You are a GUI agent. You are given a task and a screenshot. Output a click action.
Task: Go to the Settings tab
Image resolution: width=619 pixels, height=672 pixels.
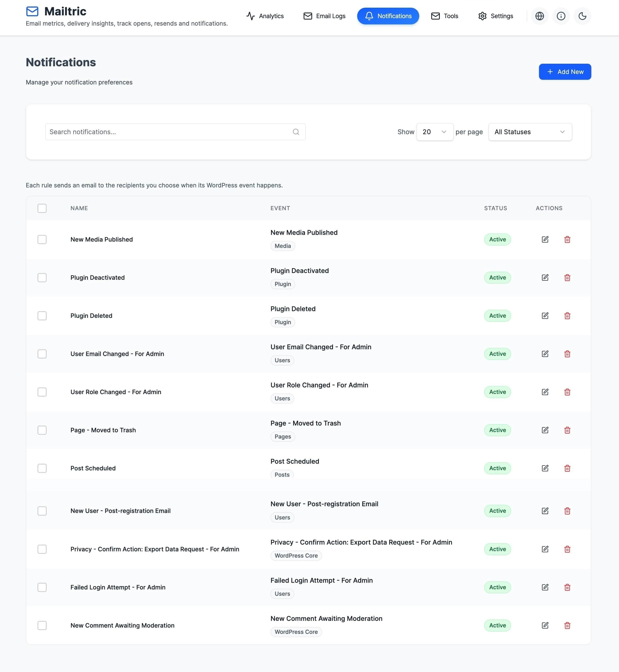point(495,16)
